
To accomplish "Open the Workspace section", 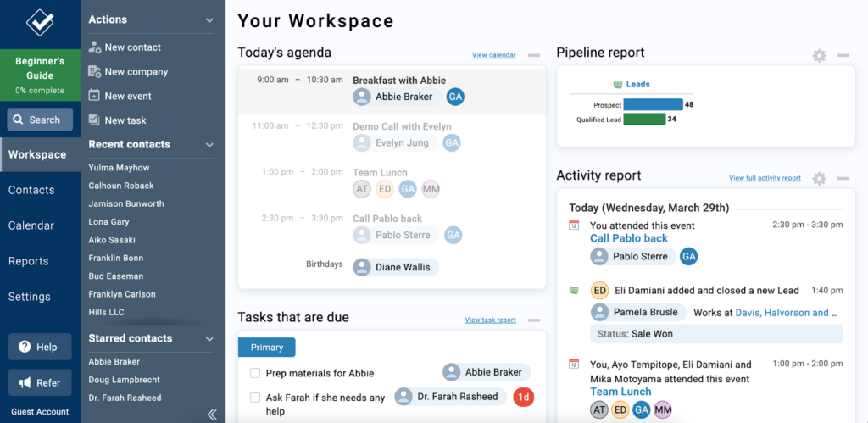I will [x=41, y=154].
